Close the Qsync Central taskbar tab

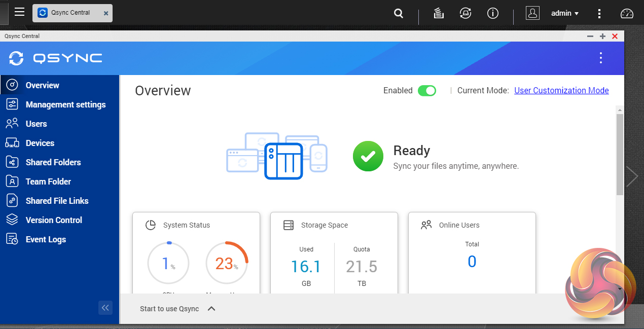[x=105, y=13]
